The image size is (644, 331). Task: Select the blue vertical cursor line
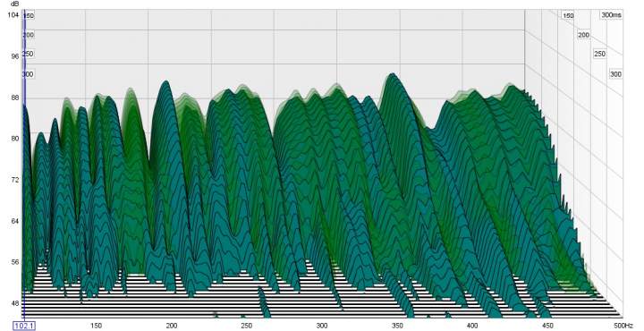tap(24, 165)
